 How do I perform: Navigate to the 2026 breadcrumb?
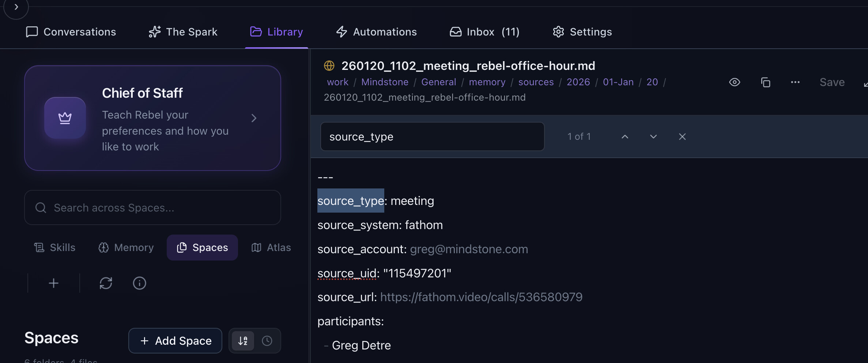pos(578,82)
